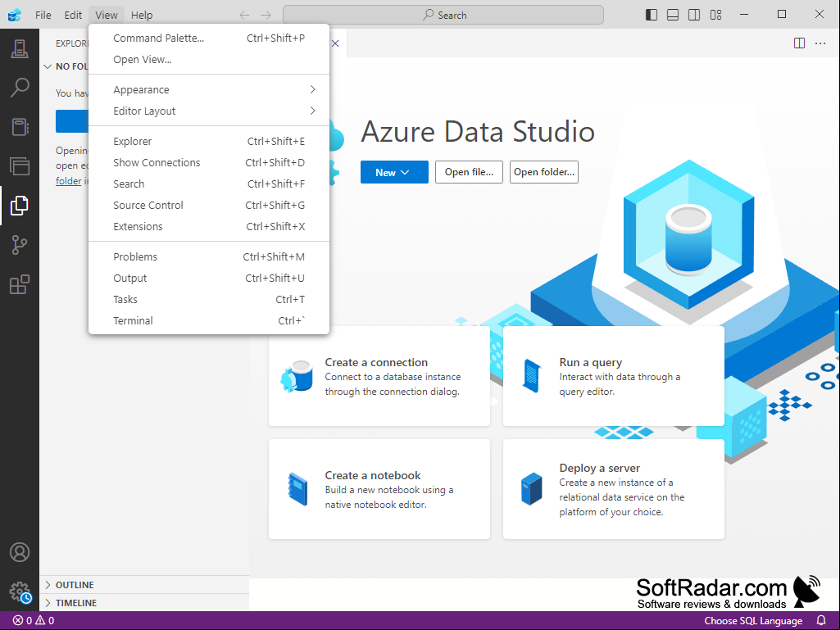Close the Welcome tab

tap(335, 43)
